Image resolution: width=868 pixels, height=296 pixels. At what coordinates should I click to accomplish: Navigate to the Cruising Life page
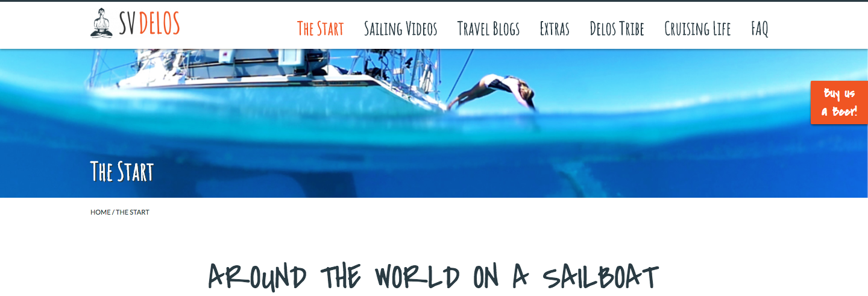click(697, 28)
